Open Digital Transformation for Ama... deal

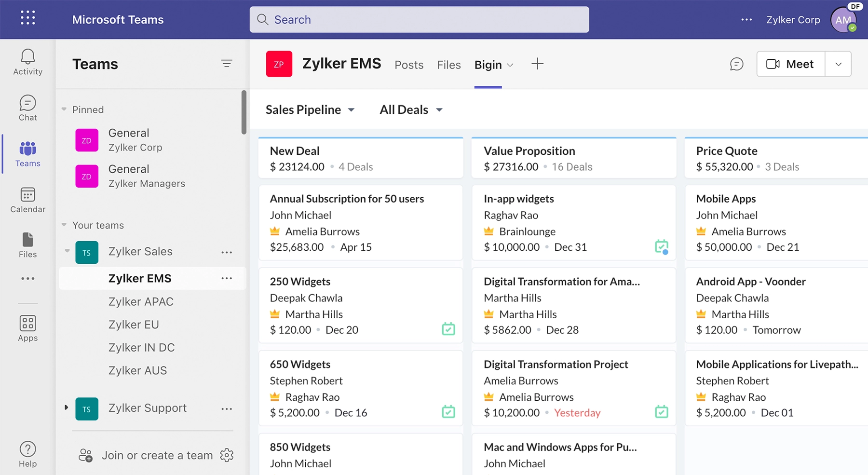point(574,305)
